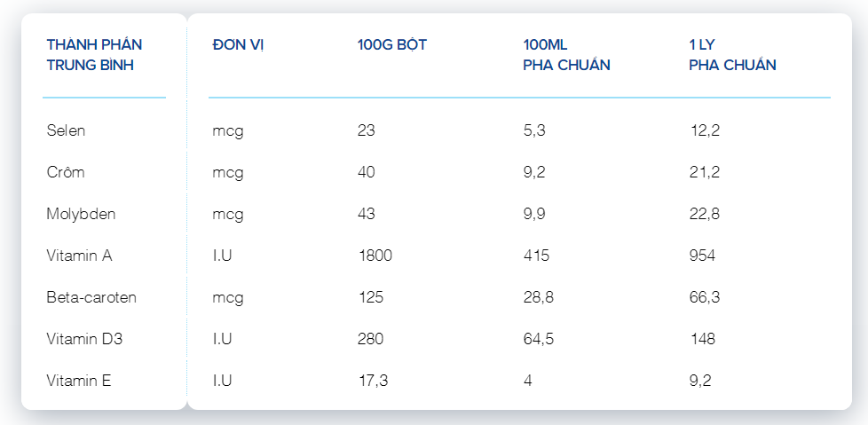Click the 100G BỘT column header
Screen dimensions: 868x425
tap(392, 45)
